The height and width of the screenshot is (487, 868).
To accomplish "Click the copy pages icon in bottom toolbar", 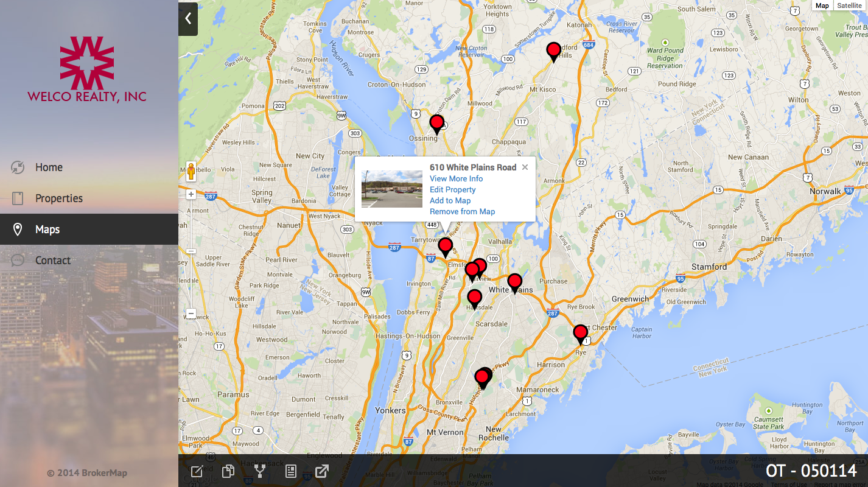I will click(x=228, y=471).
